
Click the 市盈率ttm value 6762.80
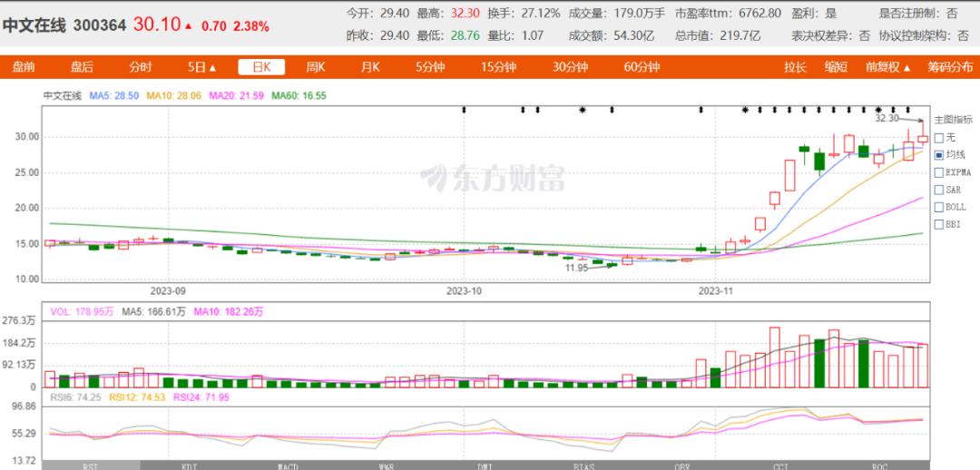pos(760,13)
